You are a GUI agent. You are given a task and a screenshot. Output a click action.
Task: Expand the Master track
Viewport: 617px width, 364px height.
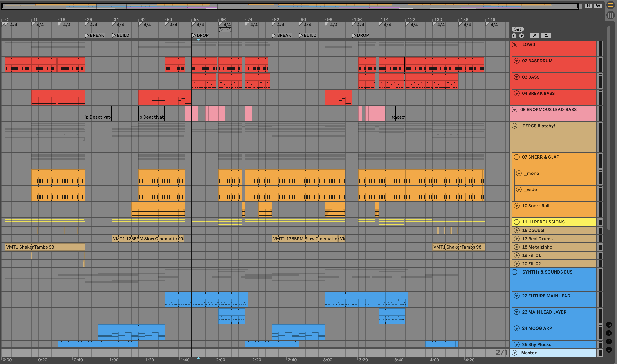(515, 353)
